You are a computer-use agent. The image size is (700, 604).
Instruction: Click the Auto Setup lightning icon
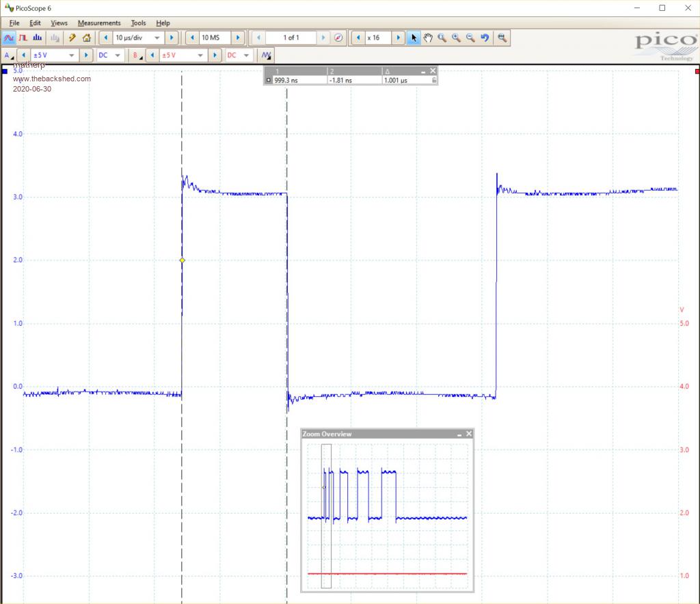72,38
